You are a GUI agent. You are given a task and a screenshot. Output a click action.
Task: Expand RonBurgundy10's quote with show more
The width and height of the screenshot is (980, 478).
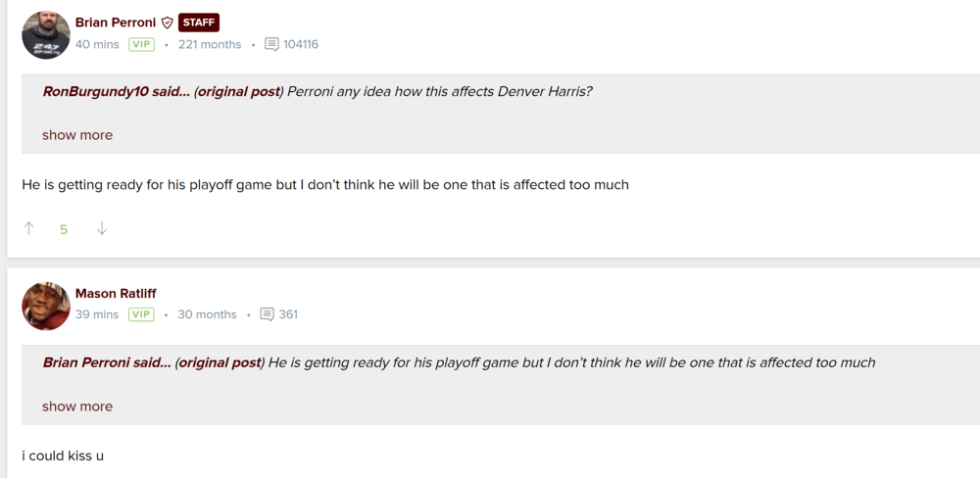tap(77, 135)
